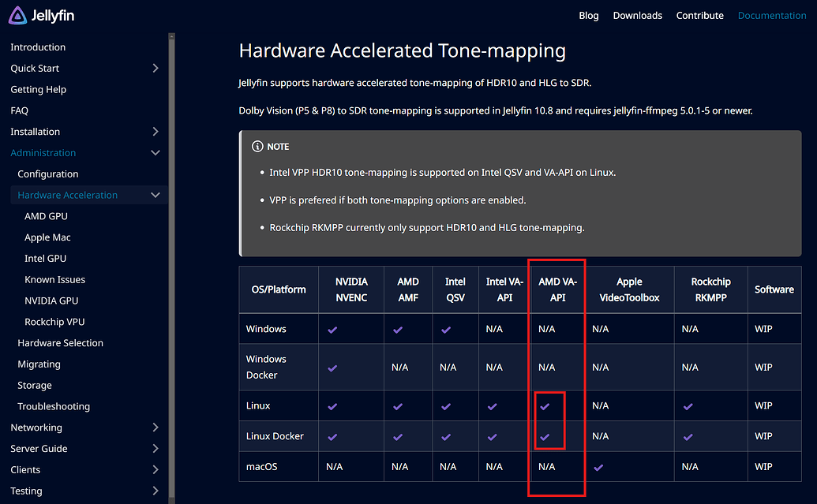
Task: Click the checkmark for Windows Docker NVIDIA NVENC
Action: point(332,368)
